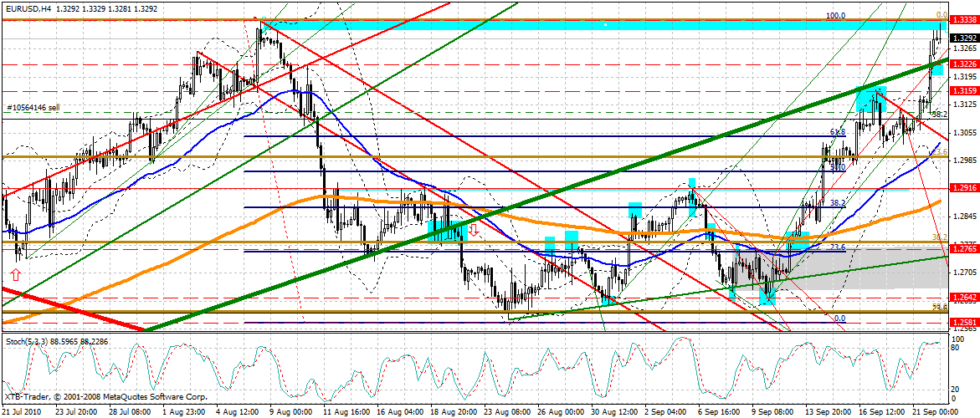Click the stochastic scale value 80
Image resolution: width=980 pixels, height=418 pixels.
click(x=955, y=348)
